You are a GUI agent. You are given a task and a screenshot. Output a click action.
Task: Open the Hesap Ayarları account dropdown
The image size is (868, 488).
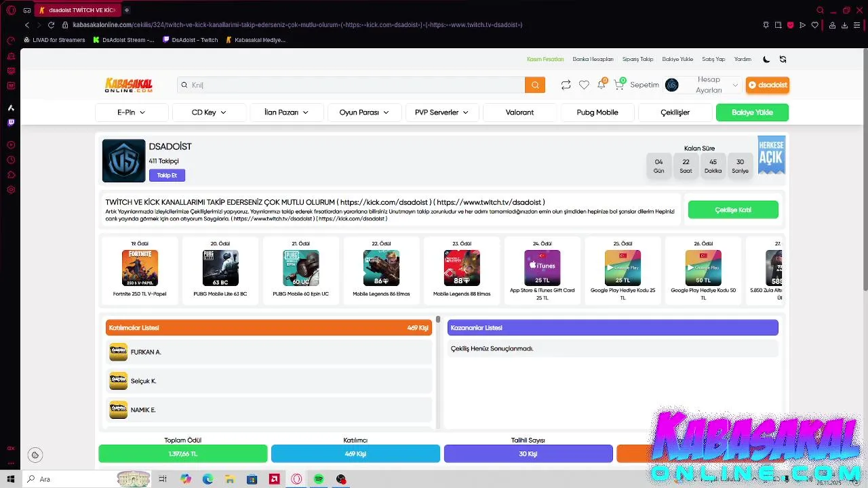coord(702,85)
